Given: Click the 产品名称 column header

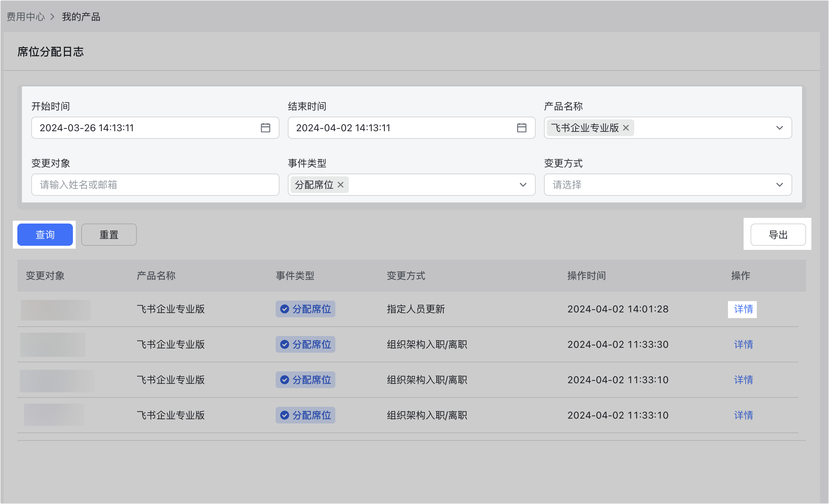Looking at the screenshot, I should click(x=156, y=276).
